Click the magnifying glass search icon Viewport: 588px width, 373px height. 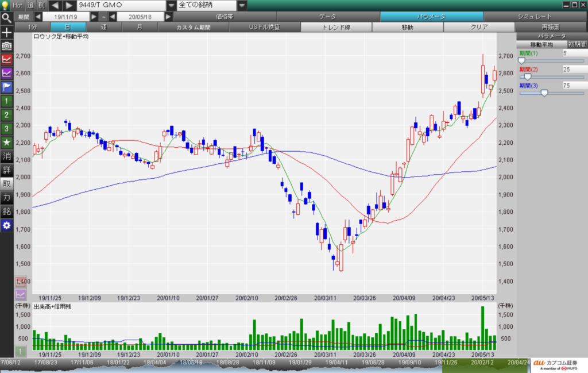(6, 17)
